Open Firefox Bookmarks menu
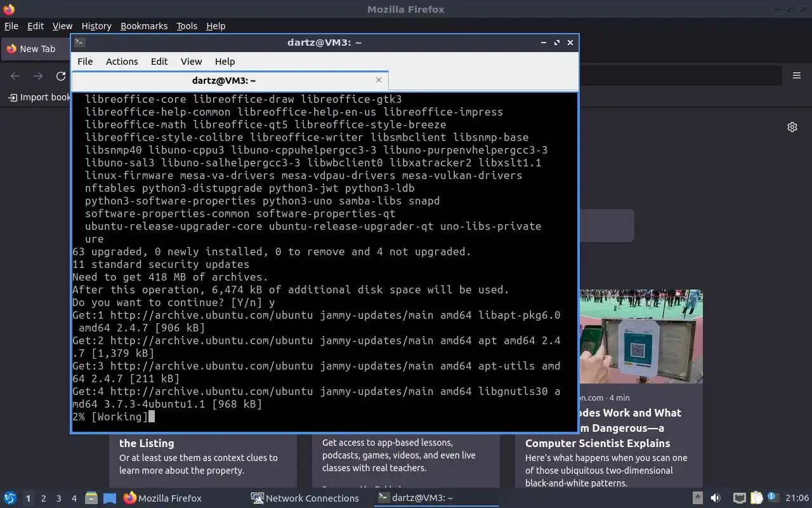The height and width of the screenshot is (508, 812). point(144,26)
